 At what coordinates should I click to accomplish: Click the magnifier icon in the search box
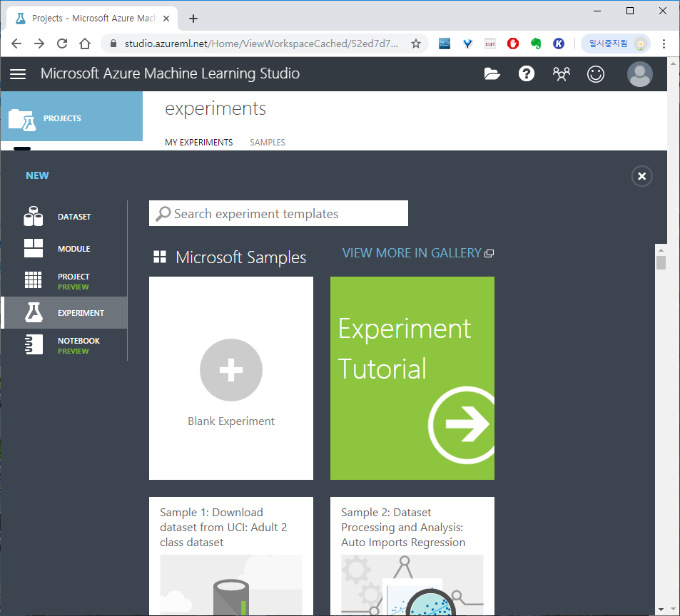point(163,214)
